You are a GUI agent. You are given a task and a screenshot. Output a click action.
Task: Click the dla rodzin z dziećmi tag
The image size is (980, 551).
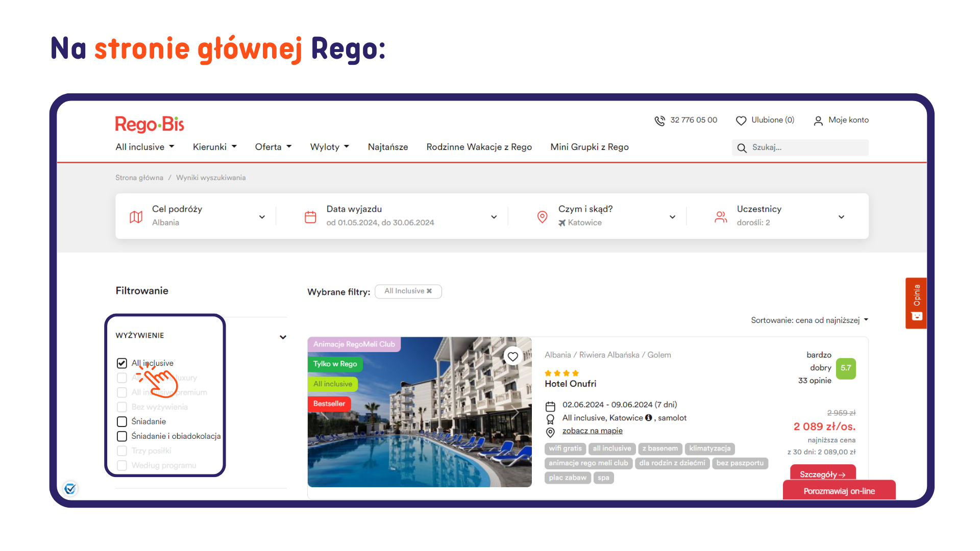pyautogui.click(x=672, y=463)
